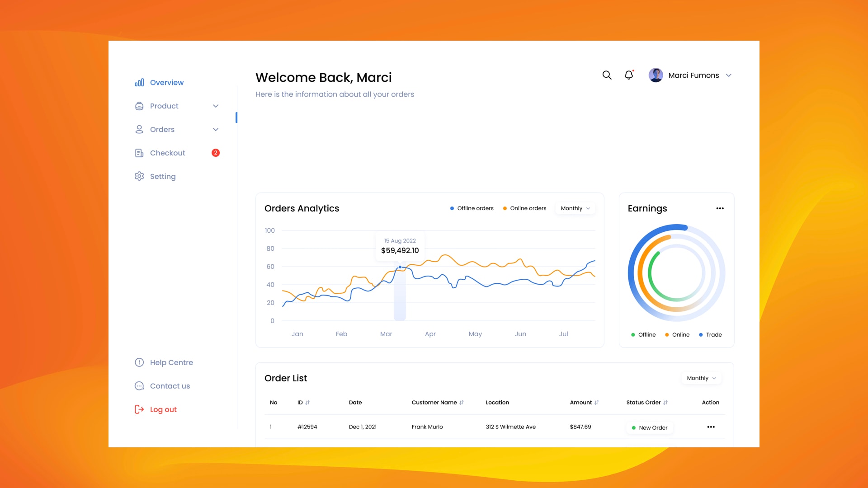The height and width of the screenshot is (488, 868).
Task: Toggle Online orders legend series
Action: point(524,208)
